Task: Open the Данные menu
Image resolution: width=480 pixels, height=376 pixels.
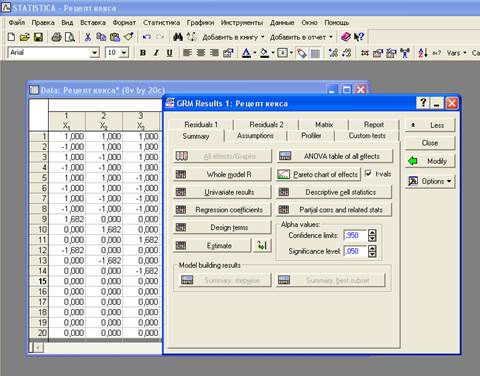Action: [282, 23]
